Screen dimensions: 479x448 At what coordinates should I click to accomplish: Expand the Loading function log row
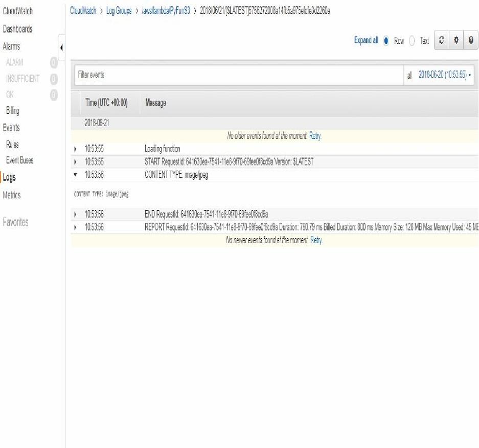click(x=75, y=149)
